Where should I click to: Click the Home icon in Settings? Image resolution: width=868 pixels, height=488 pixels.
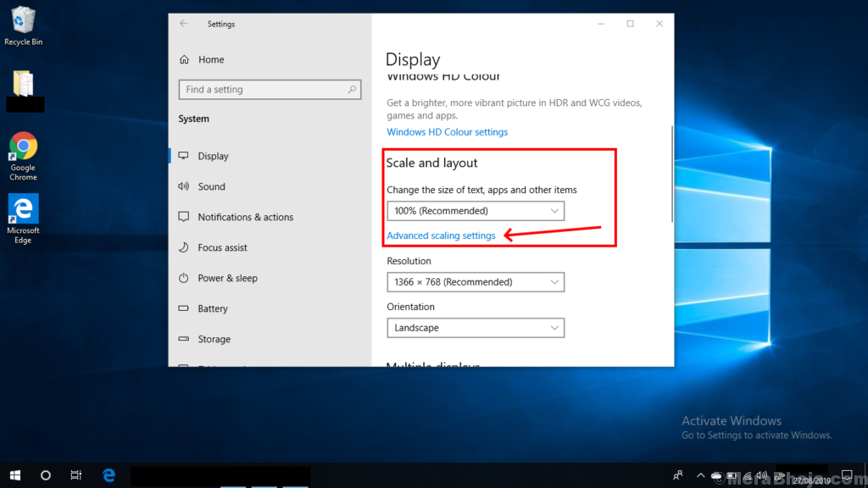click(183, 59)
